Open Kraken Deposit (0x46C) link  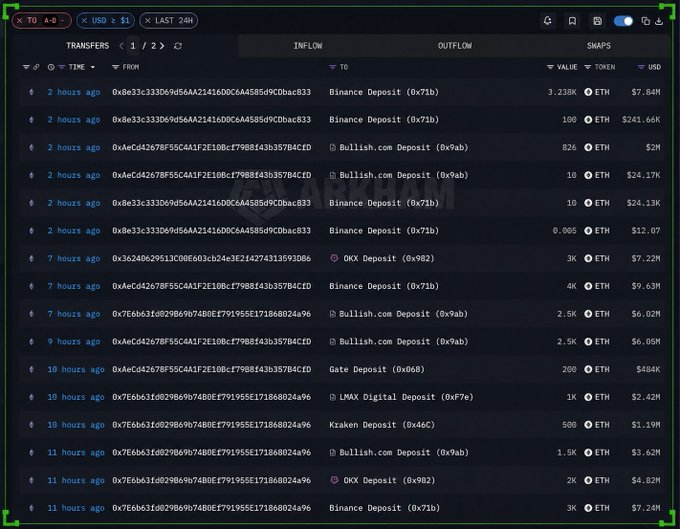[382, 425]
